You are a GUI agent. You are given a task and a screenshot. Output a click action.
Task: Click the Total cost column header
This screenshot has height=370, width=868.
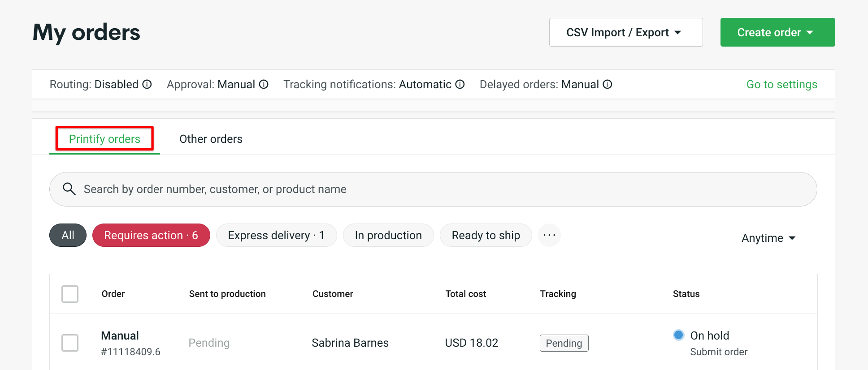(466, 294)
